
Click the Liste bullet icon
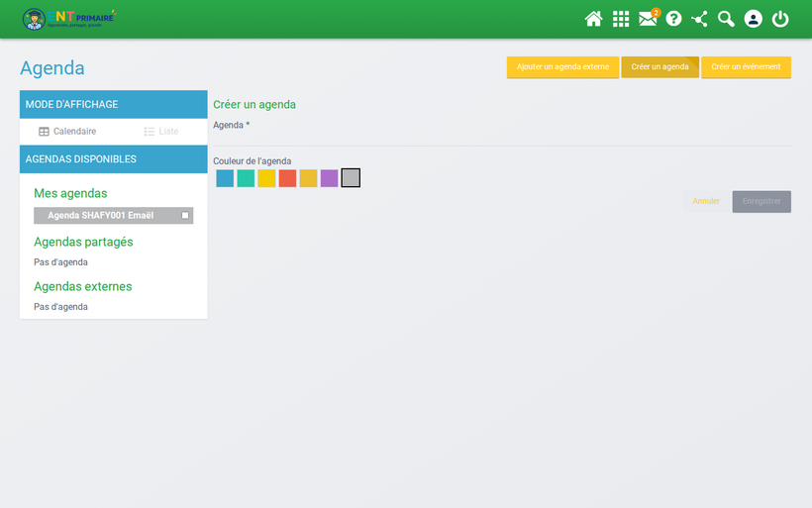tap(150, 132)
